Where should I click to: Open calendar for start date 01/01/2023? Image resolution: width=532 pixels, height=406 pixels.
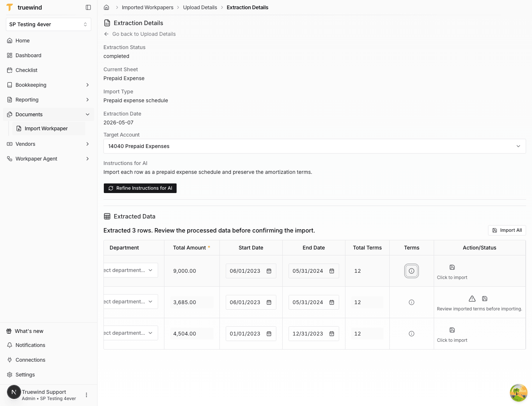(x=269, y=334)
